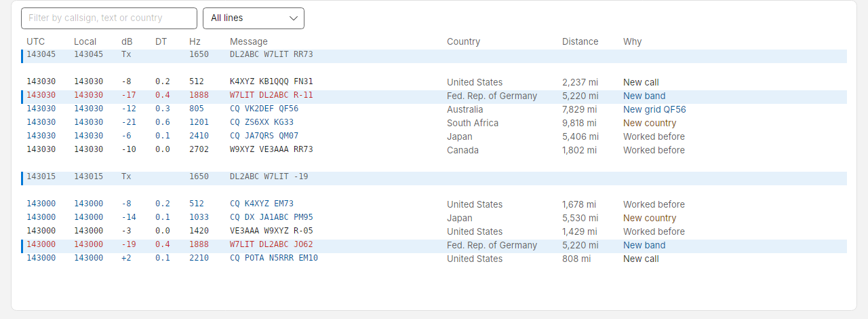
Task: Click the Local column header
Action: point(85,41)
